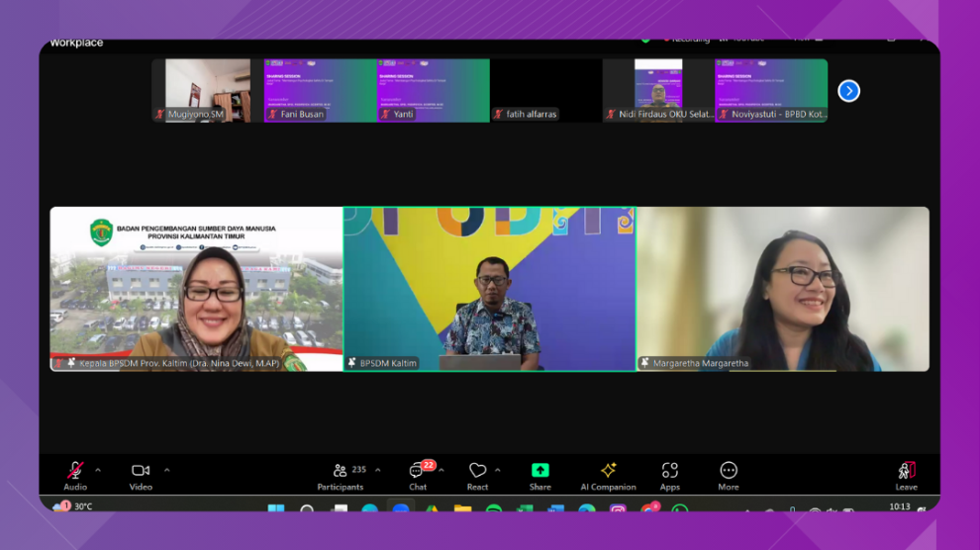
Task: Click the 10:13 taskbar clock
Action: tap(900, 506)
